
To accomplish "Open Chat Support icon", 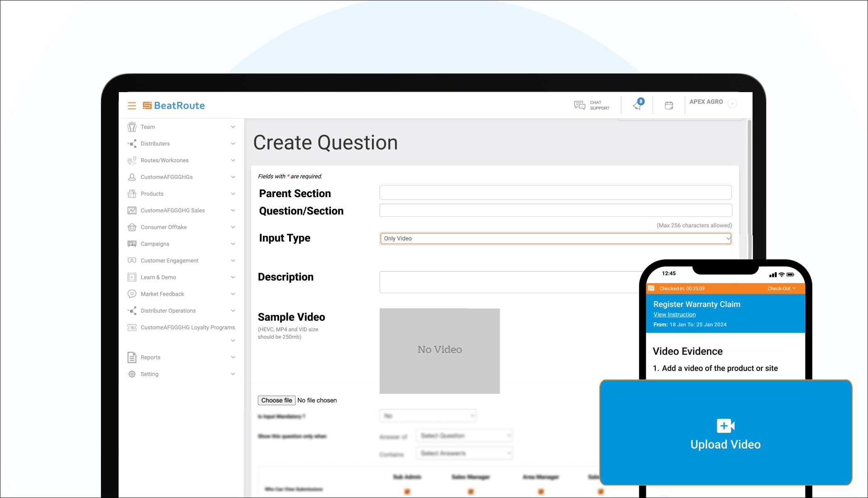I will 579,105.
